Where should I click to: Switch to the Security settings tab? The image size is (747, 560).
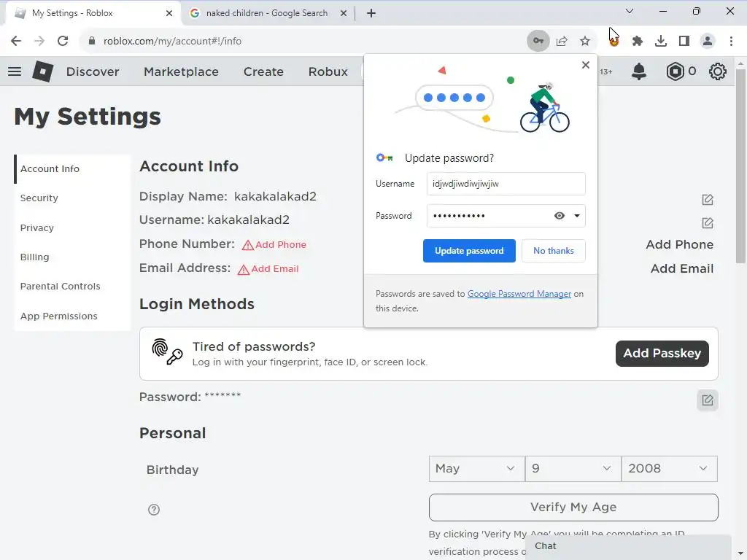point(72,198)
